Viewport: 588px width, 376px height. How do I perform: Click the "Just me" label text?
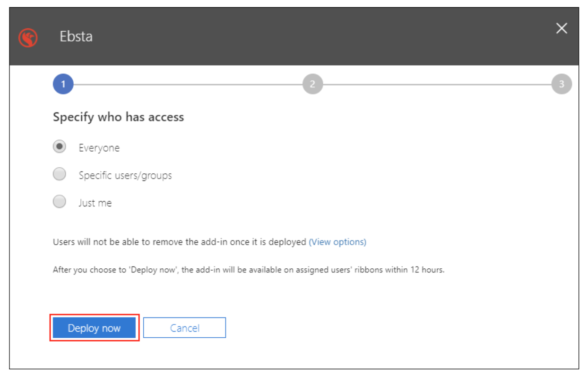tap(95, 203)
